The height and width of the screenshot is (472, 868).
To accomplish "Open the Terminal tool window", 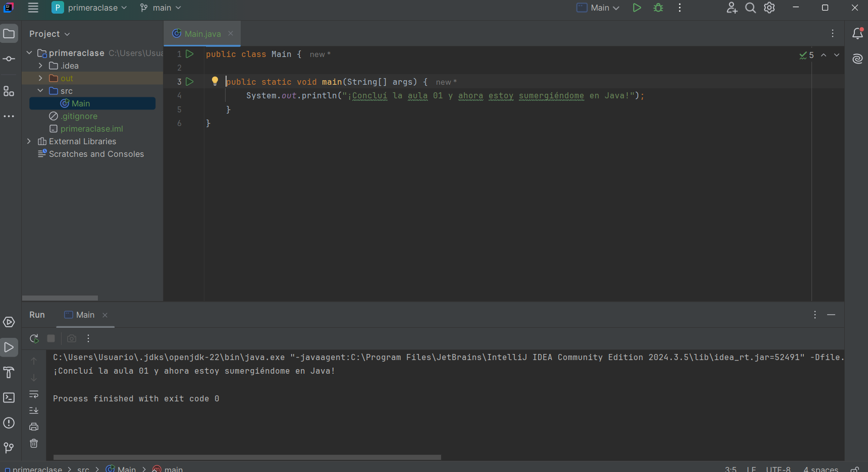I will tap(9, 398).
